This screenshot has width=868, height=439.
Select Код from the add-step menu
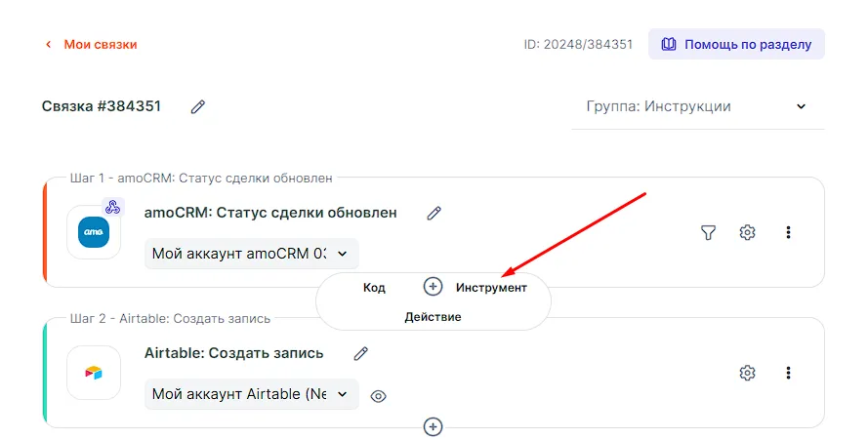pos(374,287)
